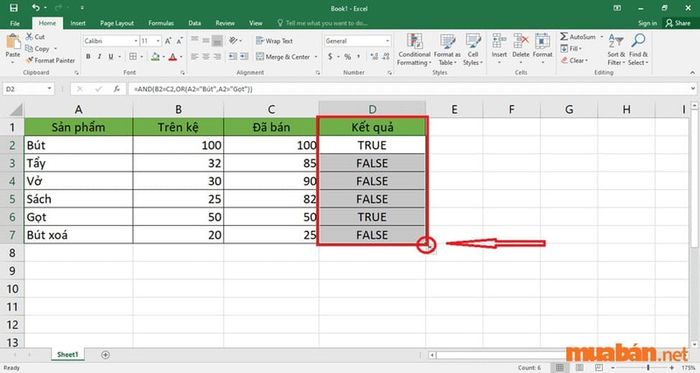Select the Format Painter tool
The image size is (700, 373).
coord(50,60)
